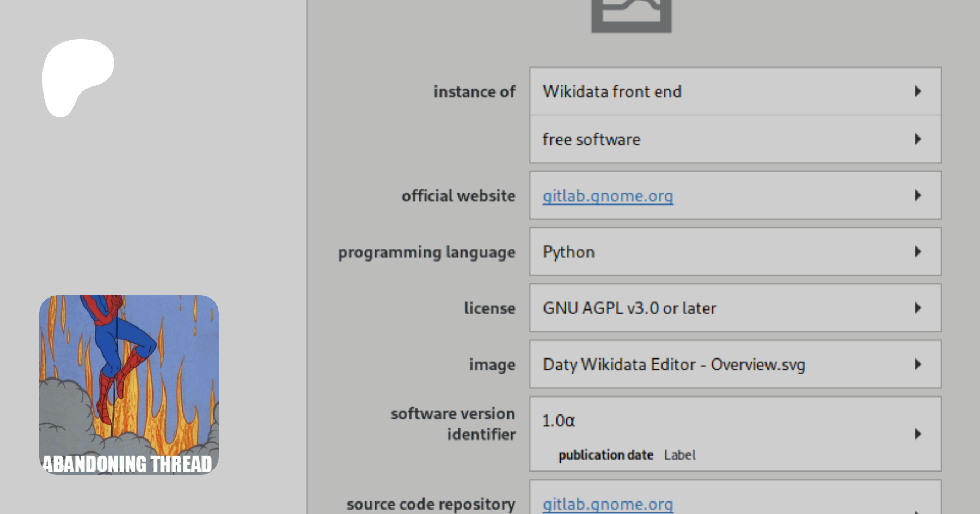Select Daty Wikidata Editor - Overview.svg entry
980x514 pixels.
point(673,364)
